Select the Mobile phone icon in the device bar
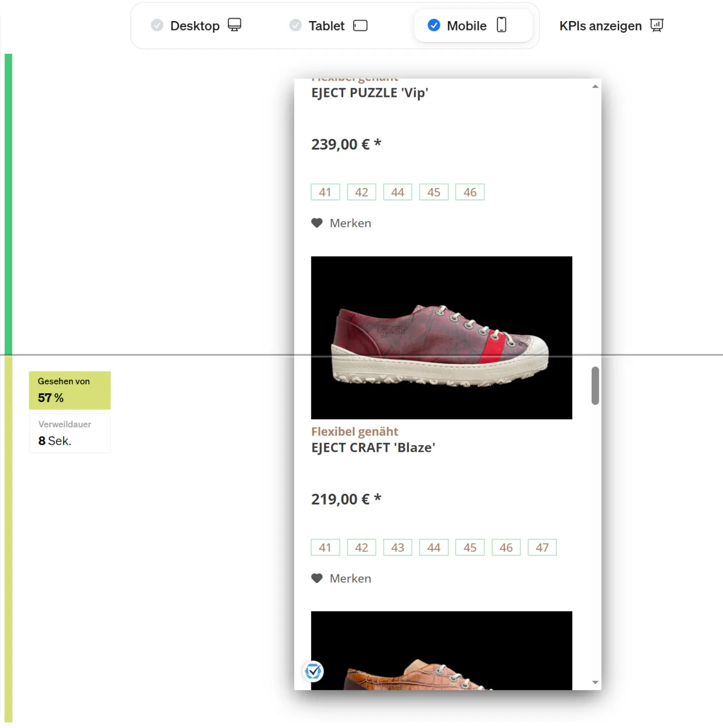723x728 pixels. (x=502, y=25)
